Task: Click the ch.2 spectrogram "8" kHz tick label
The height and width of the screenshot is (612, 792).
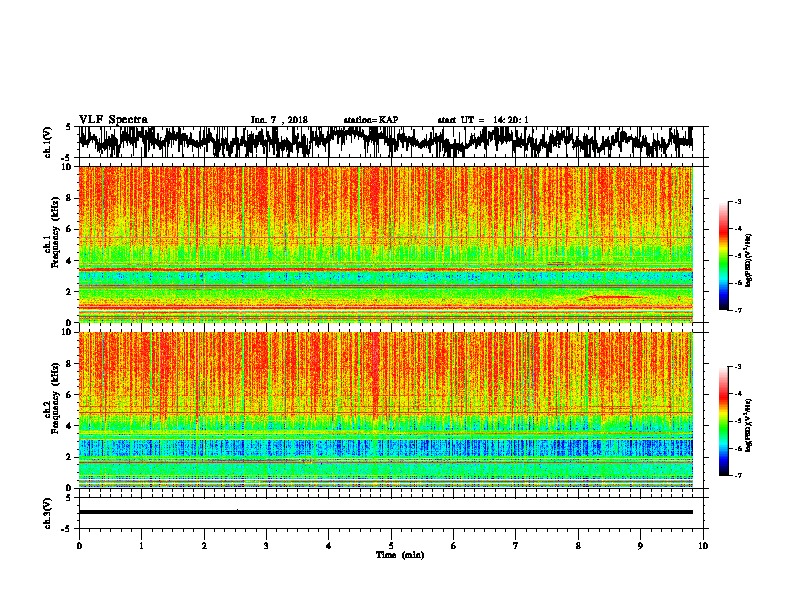Action: point(70,364)
